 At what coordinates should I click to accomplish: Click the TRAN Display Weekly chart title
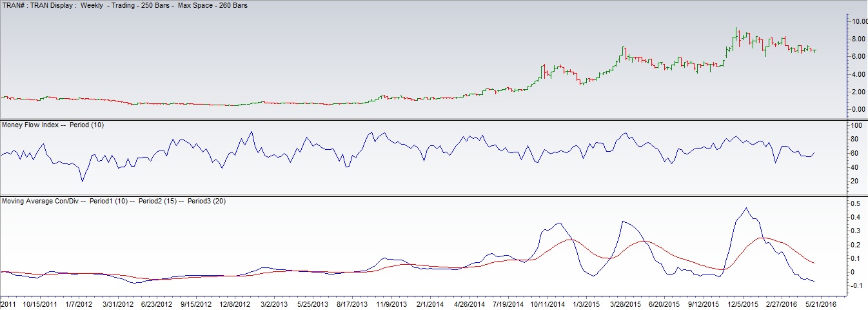[126, 5]
